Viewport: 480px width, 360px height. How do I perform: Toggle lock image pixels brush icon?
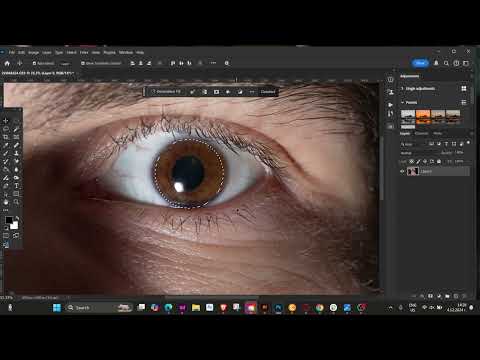(x=418, y=161)
